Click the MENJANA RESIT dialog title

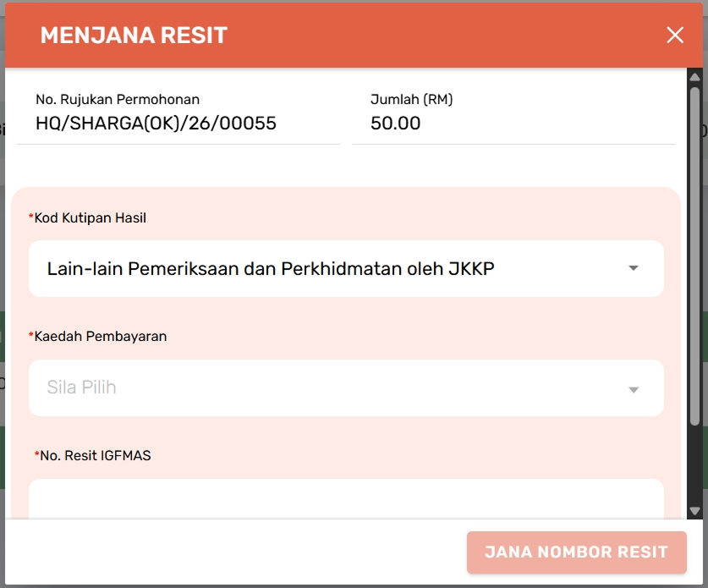pos(134,36)
